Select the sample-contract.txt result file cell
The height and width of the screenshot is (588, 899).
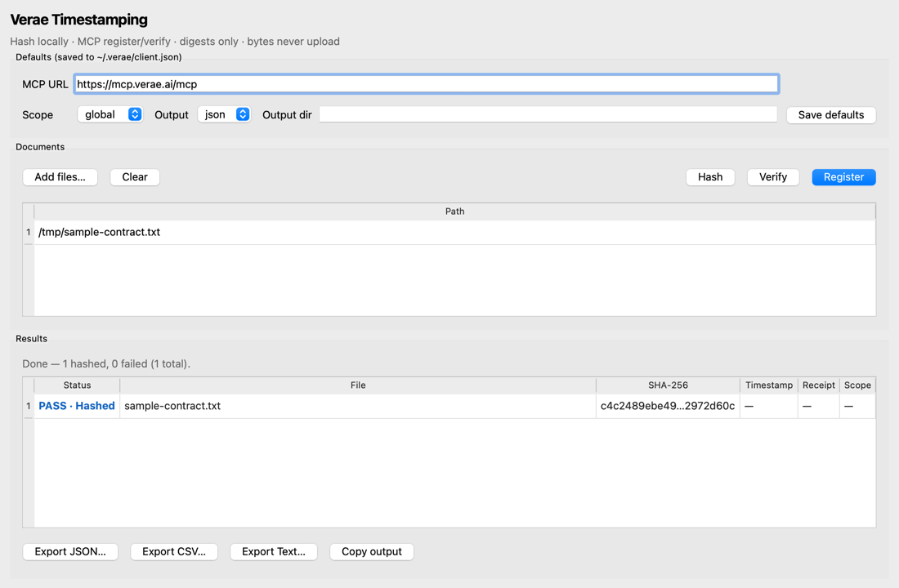click(x=358, y=406)
